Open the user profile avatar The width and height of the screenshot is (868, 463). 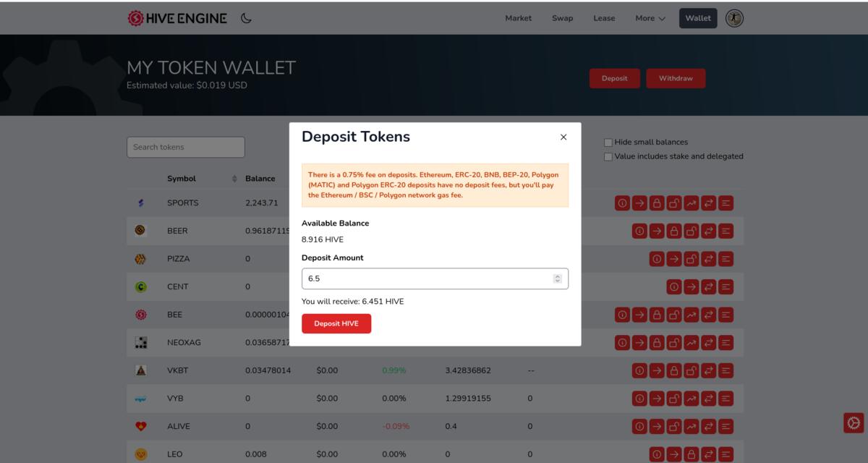[x=734, y=18]
